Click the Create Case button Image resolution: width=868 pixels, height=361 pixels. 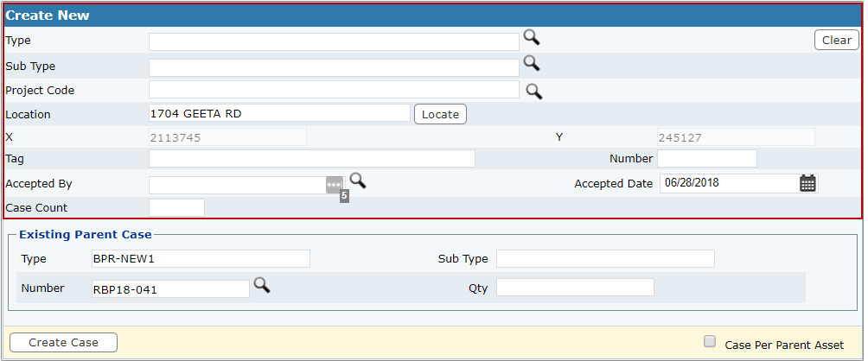[63, 342]
